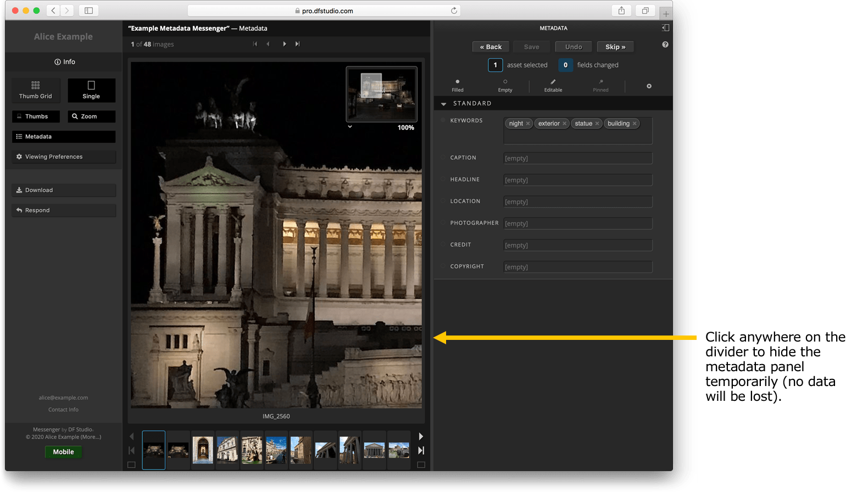Click the Safari share icon

[621, 10]
